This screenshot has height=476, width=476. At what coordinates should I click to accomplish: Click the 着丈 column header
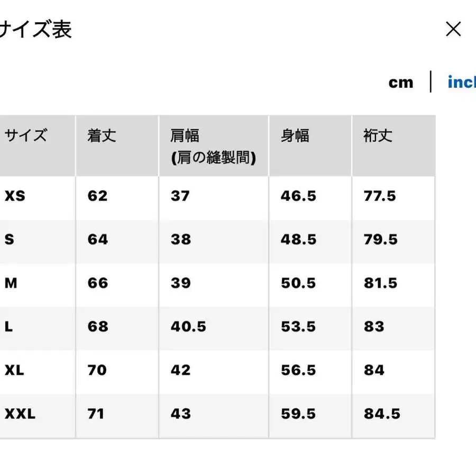click(100, 136)
